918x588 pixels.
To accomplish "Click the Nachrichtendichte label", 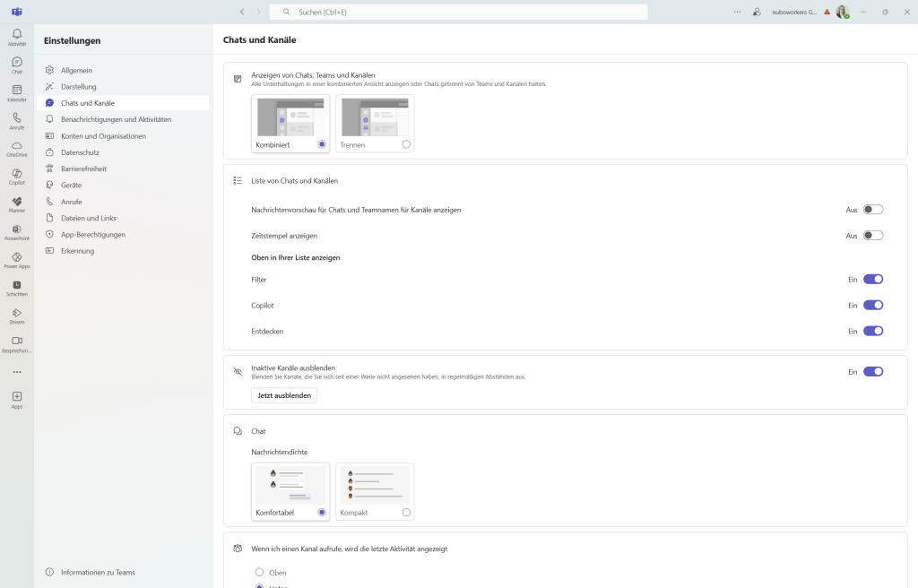I will click(x=280, y=452).
